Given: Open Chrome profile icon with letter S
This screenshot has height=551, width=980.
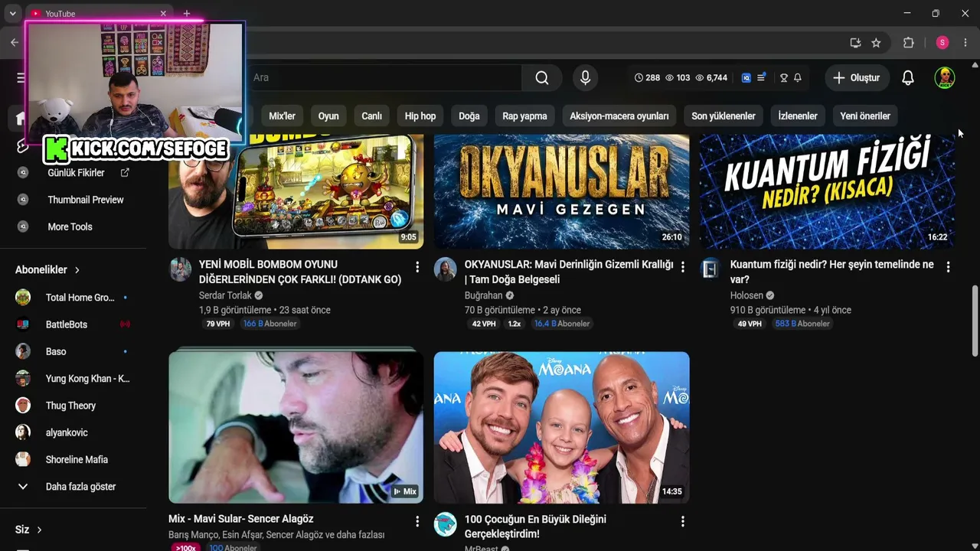Looking at the screenshot, I should click(x=942, y=43).
